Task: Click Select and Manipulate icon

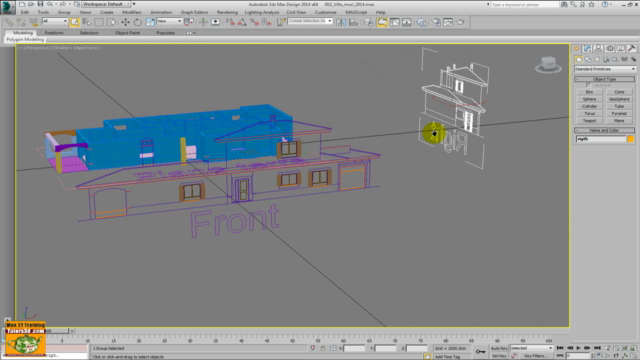Action: pyautogui.click(x=203, y=22)
